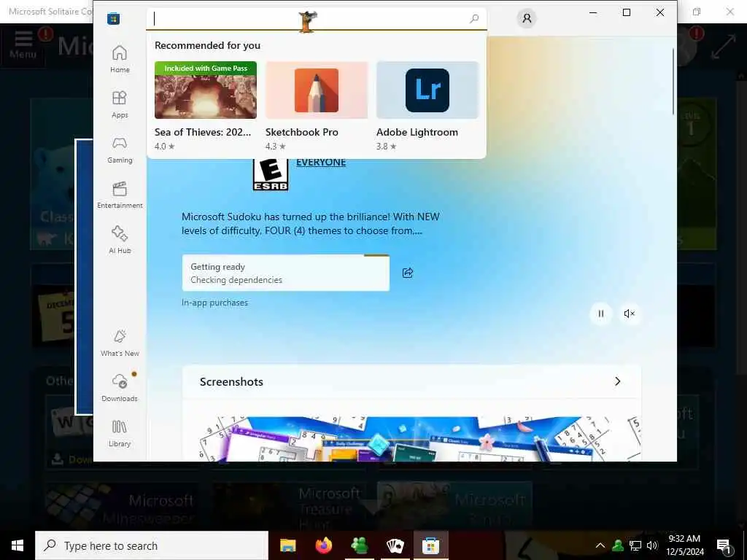Screen dimensions: 747x560
Task: Click the Store window vertical scrollbar
Action: point(673,81)
